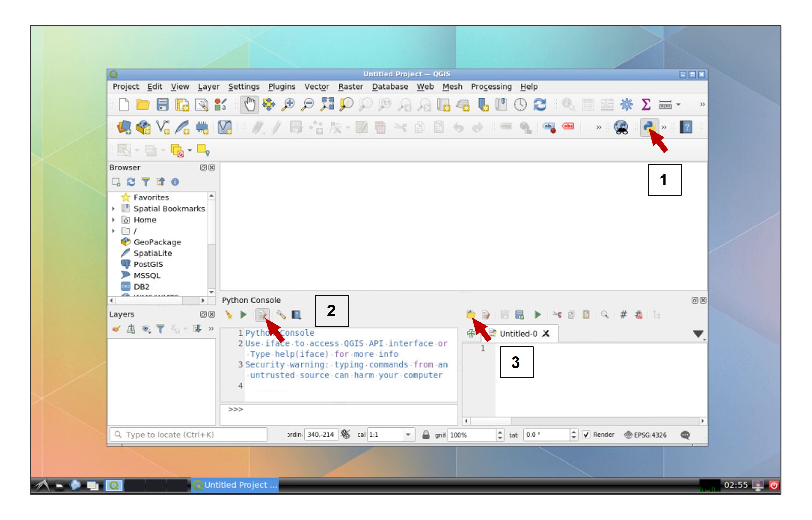Click the Save Project floppy icon
Image resolution: width=812 pixels, height=520 pixels.
pyautogui.click(x=162, y=104)
